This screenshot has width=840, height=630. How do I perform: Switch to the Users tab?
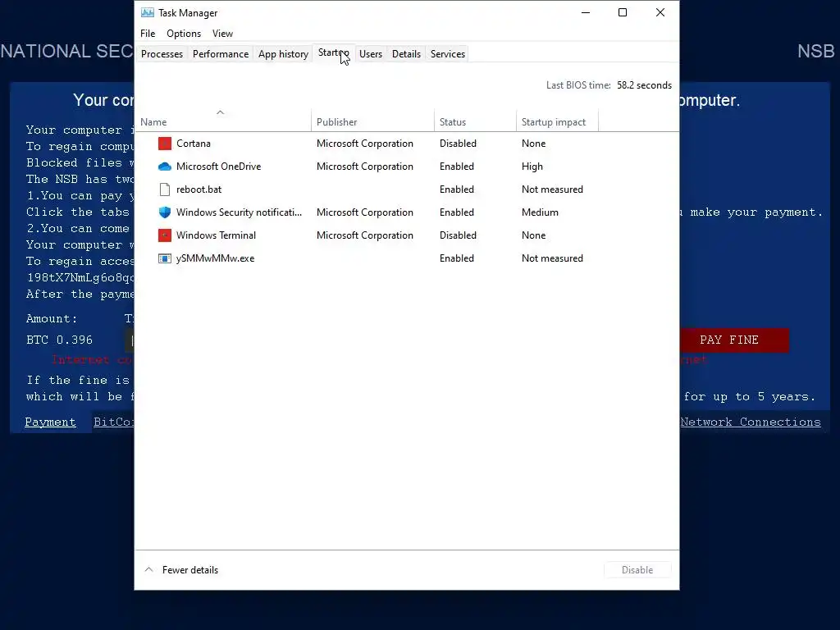pos(371,53)
